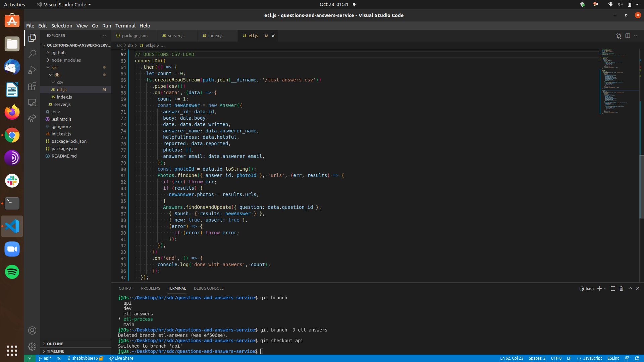Open the Explorer view in activity bar
The image size is (644, 362).
coord(32,38)
